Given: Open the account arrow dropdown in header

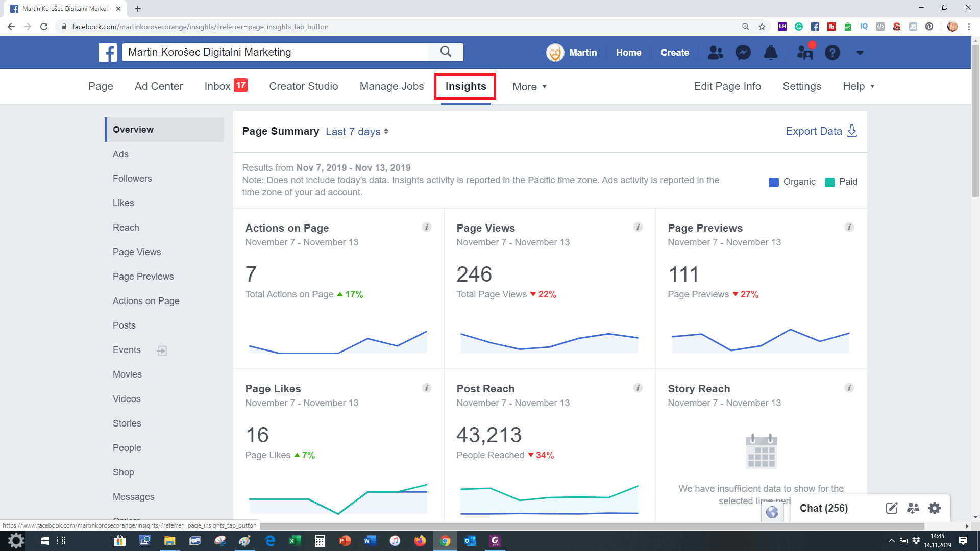Looking at the screenshot, I should click(x=860, y=53).
